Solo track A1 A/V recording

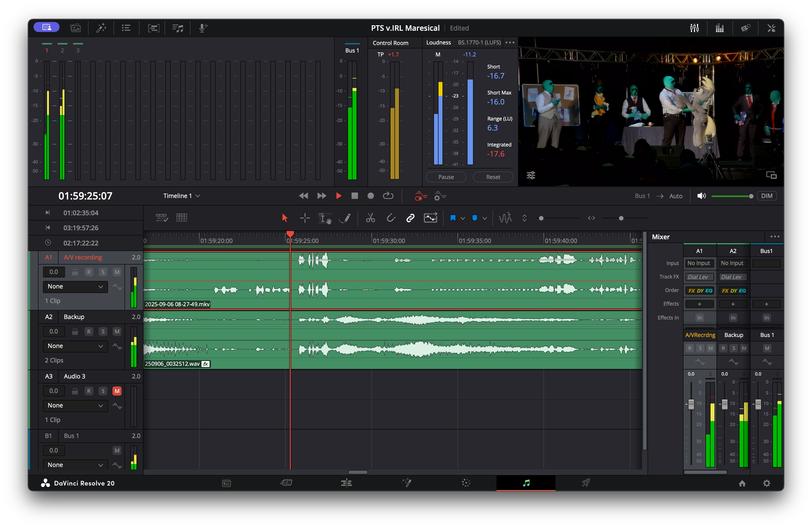pos(103,272)
